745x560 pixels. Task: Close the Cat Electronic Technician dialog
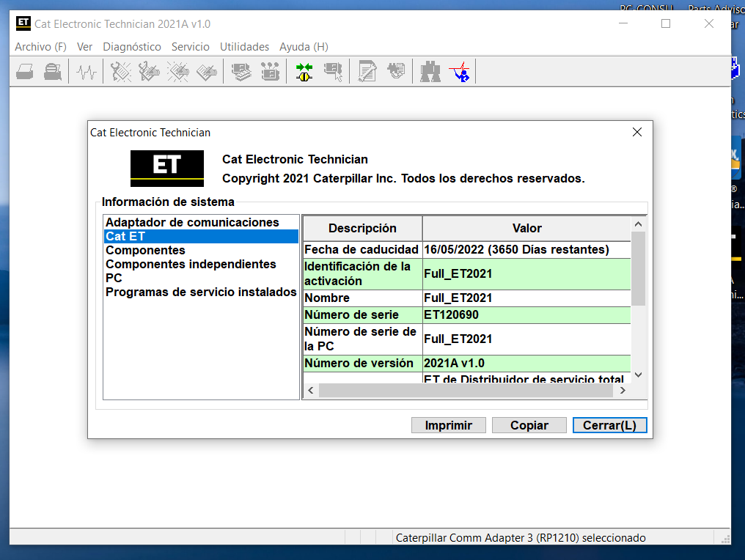tap(637, 132)
